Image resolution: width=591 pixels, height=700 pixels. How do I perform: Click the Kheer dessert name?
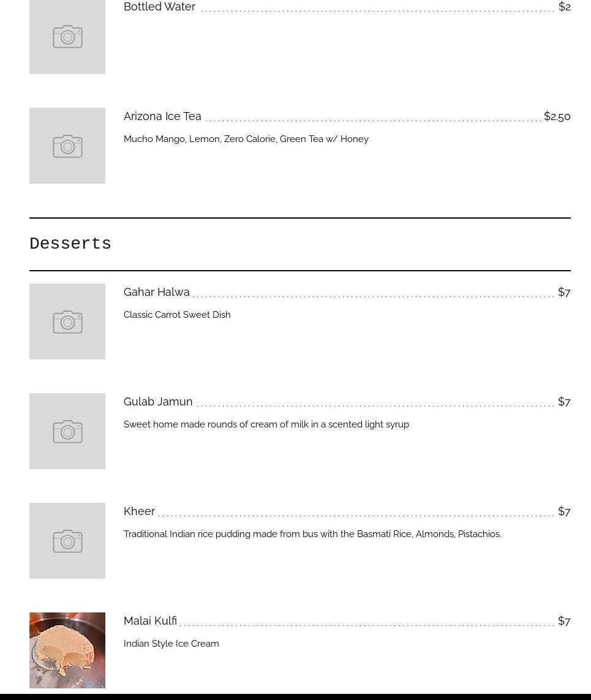pyautogui.click(x=139, y=511)
